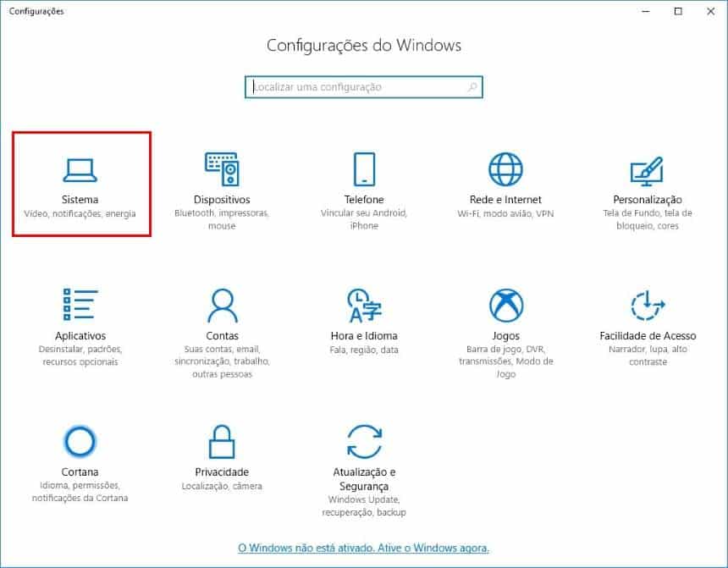This screenshot has width=728, height=568.
Task: Click the 'Bluetooth, impressoras, mouse' description
Action: [222, 219]
